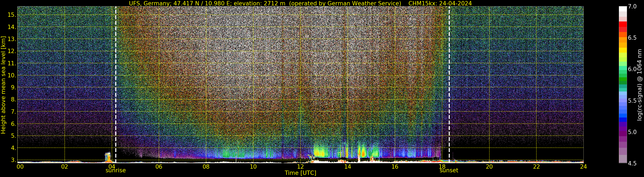Click the '7.' km tick on the height axis

pos(13,112)
